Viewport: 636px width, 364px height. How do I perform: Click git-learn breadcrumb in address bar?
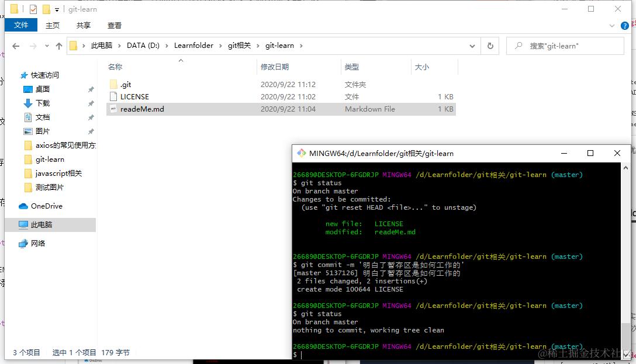click(x=279, y=46)
